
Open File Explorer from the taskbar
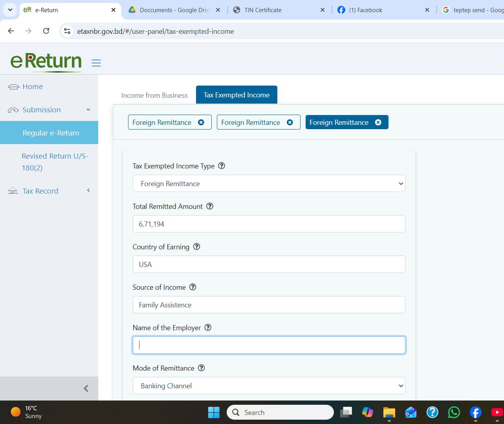click(x=389, y=412)
